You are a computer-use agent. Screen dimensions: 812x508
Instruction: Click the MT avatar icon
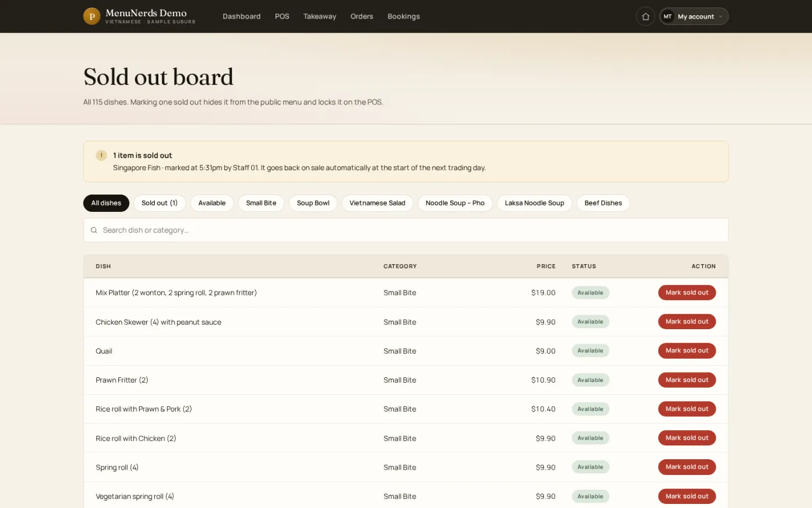coord(668,16)
